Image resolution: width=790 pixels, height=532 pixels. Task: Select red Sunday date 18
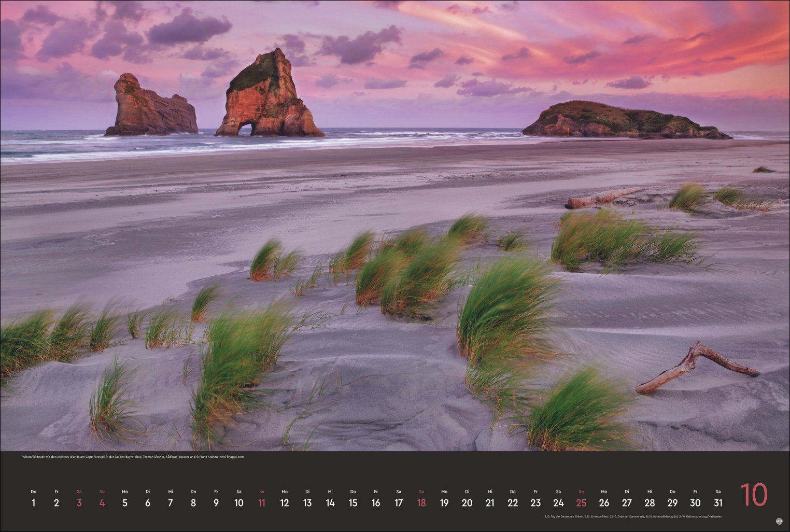[421, 502]
